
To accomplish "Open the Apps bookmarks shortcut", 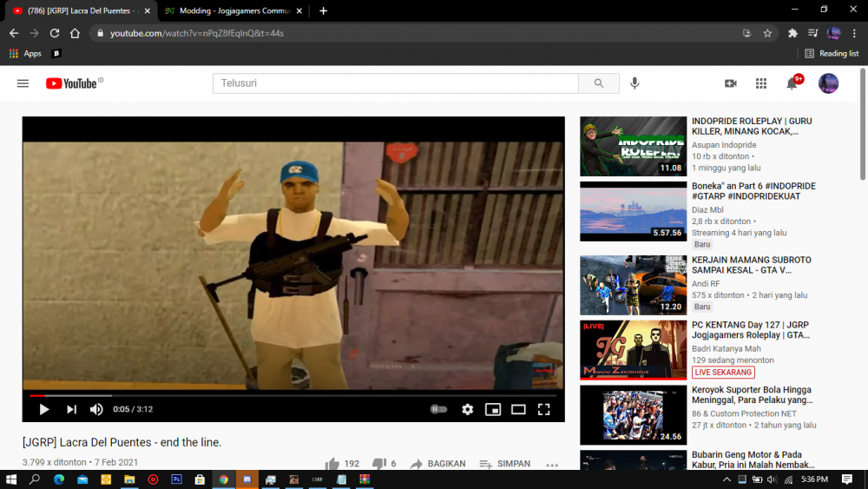I will tap(25, 53).
